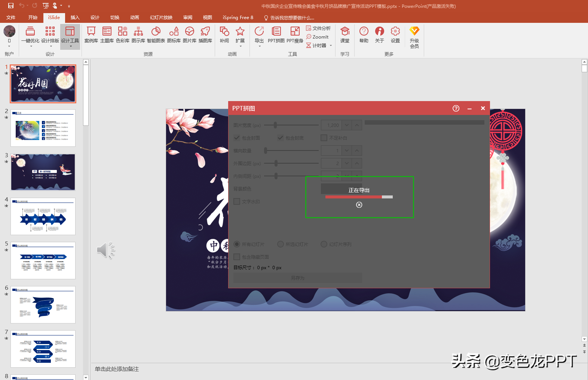Click 单击此处添加备注 notes area
This screenshot has width=588, height=380.
tap(117, 369)
